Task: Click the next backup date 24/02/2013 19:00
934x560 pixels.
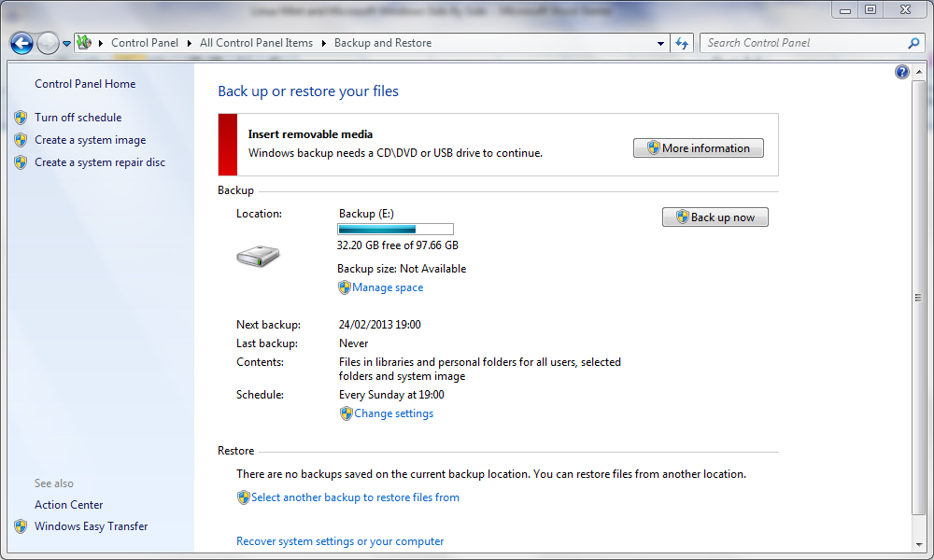Action: [x=379, y=325]
